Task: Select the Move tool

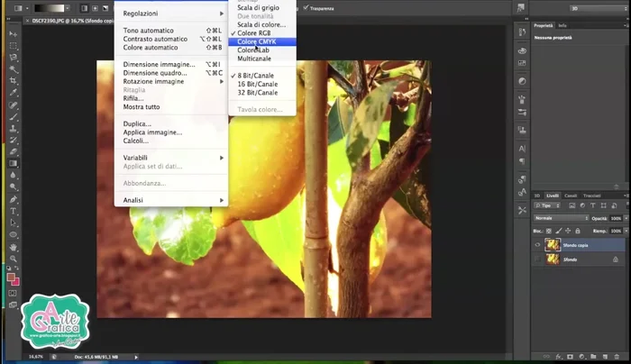Action: (14, 33)
